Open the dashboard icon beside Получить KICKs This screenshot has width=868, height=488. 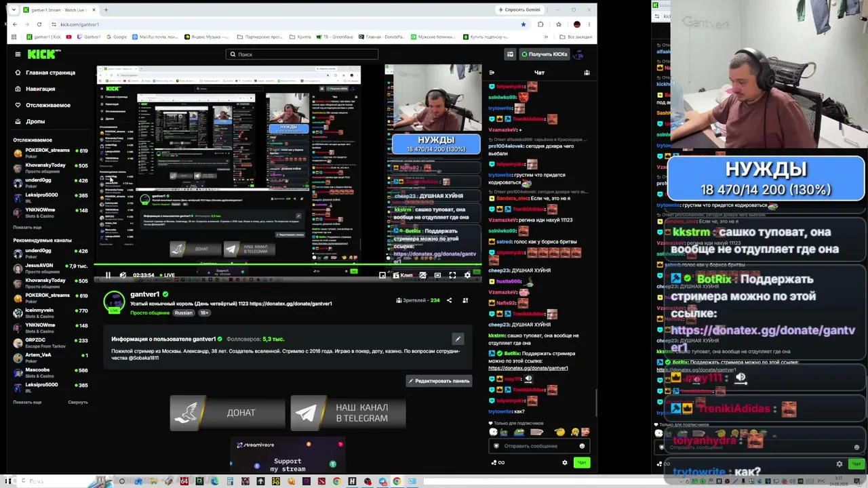click(x=510, y=54)
